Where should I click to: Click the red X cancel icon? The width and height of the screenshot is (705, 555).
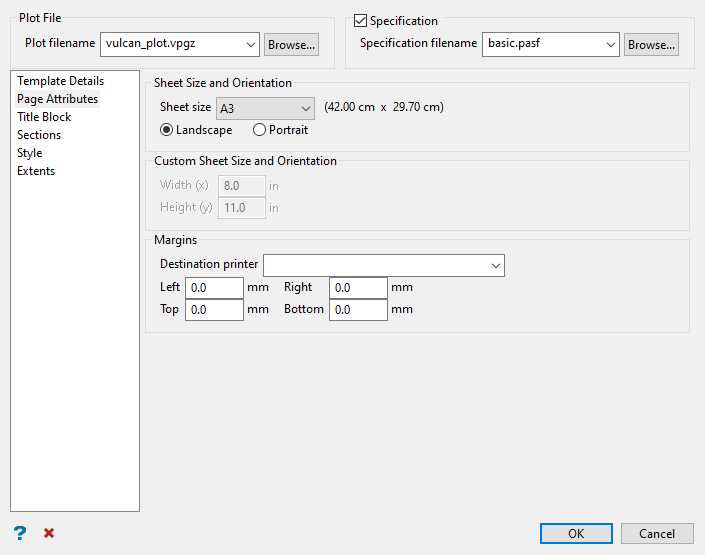(x=49, y=533)
